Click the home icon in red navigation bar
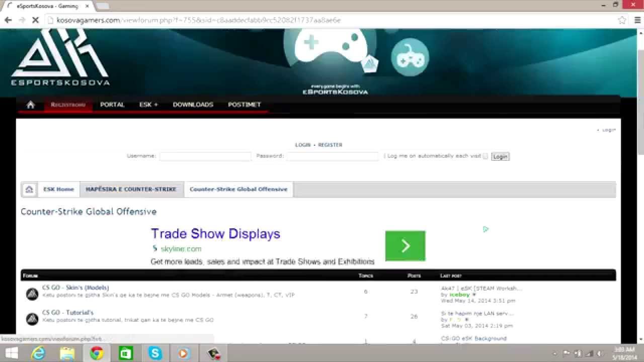 [x=31, y=105]
